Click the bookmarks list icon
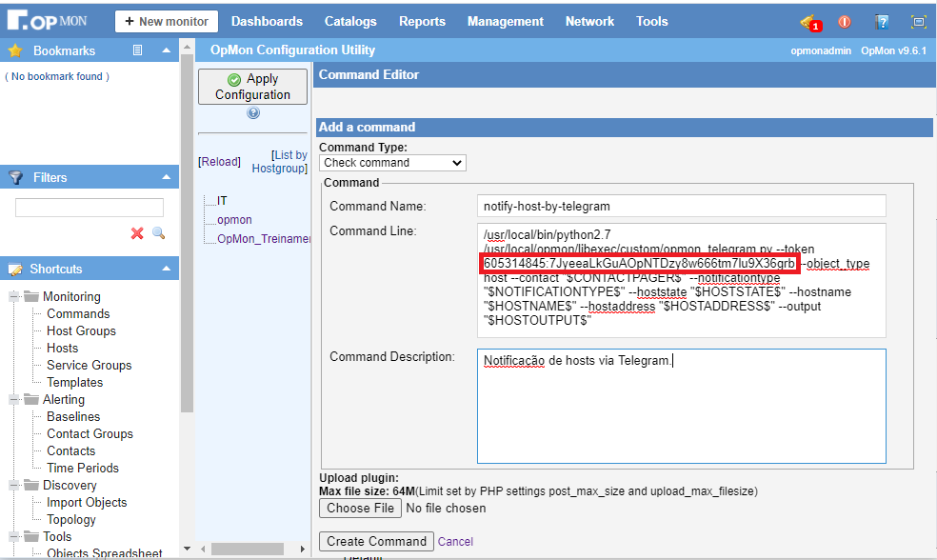Viewport: 937px width, 560px height. (137, 50)
